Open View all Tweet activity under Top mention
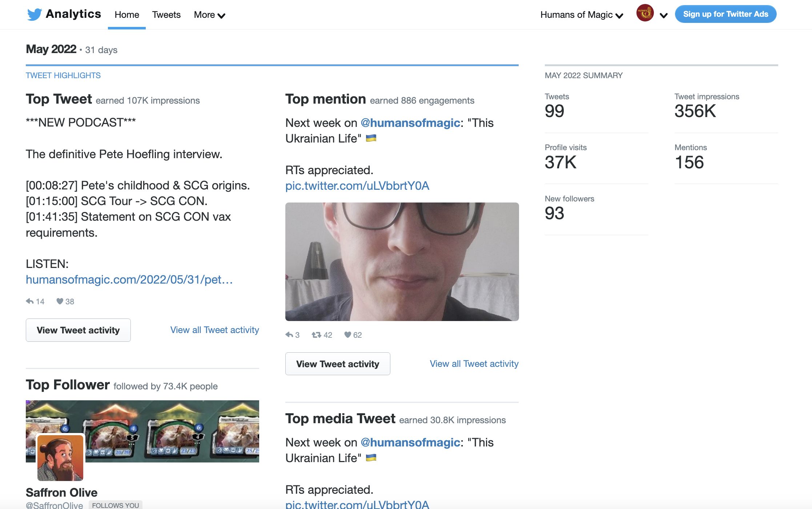This screenshot has height=509, width=812. pyautogui.click(x=474, y=364)
